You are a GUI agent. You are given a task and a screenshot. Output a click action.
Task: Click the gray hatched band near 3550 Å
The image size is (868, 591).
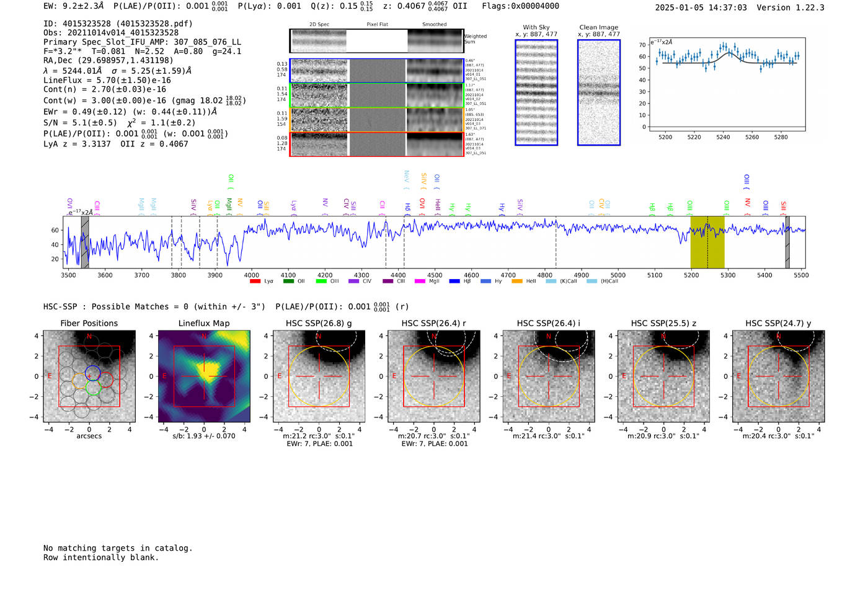coord(85,242)
